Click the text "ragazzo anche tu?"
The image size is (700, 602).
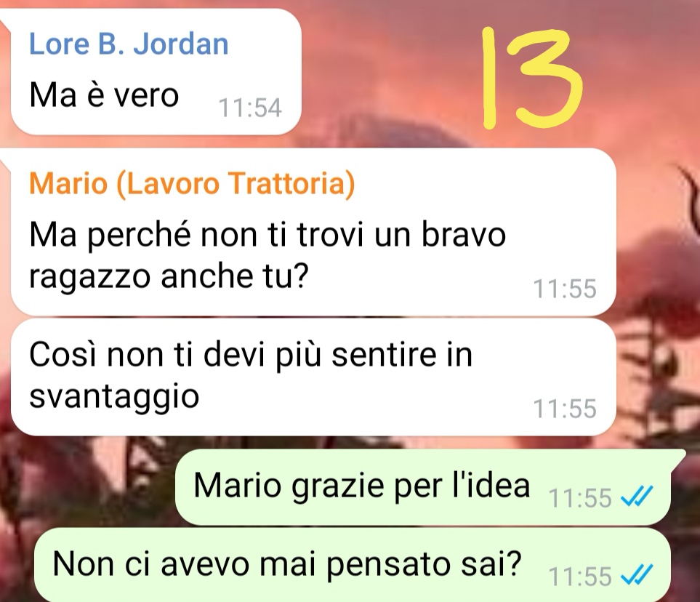[x=169, y=276]
